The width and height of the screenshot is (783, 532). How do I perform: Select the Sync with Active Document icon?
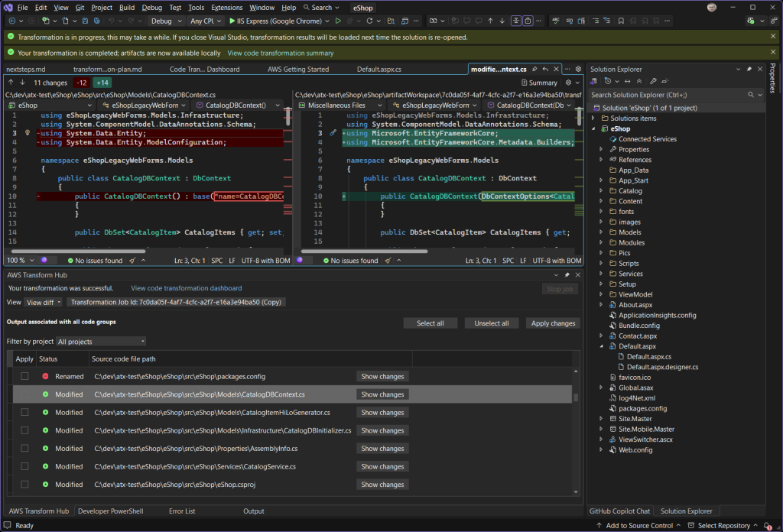[x=627, y=80]
